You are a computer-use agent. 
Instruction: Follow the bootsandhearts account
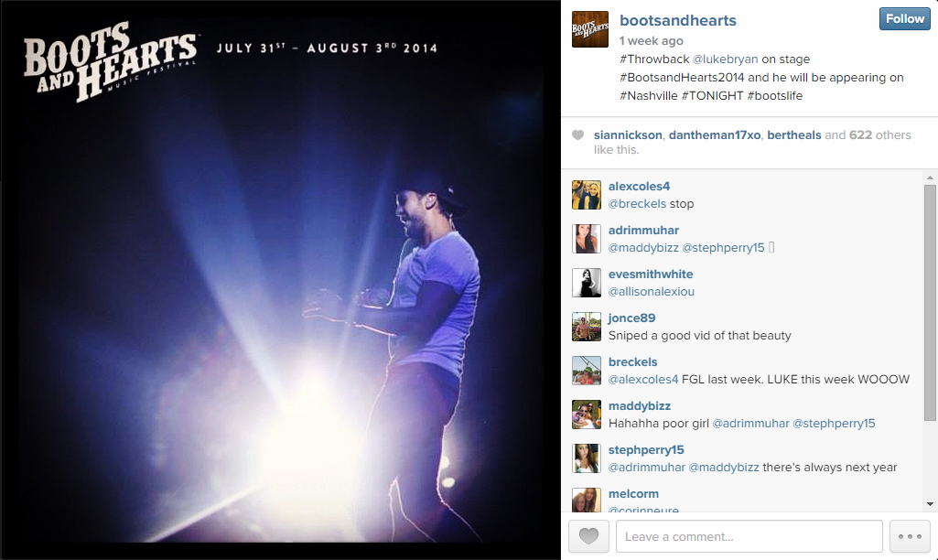click(x=904, y=18)
